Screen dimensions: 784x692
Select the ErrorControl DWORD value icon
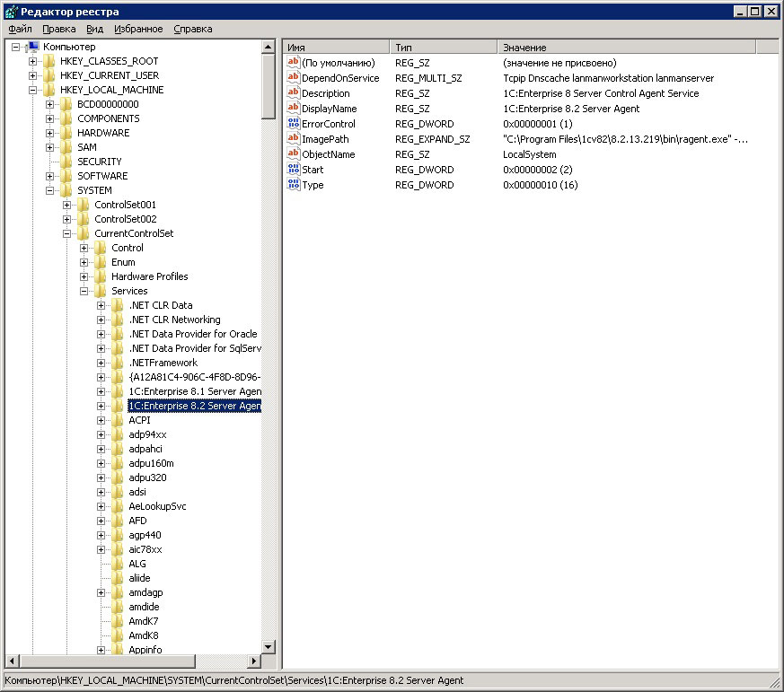(x=293, y=124)
